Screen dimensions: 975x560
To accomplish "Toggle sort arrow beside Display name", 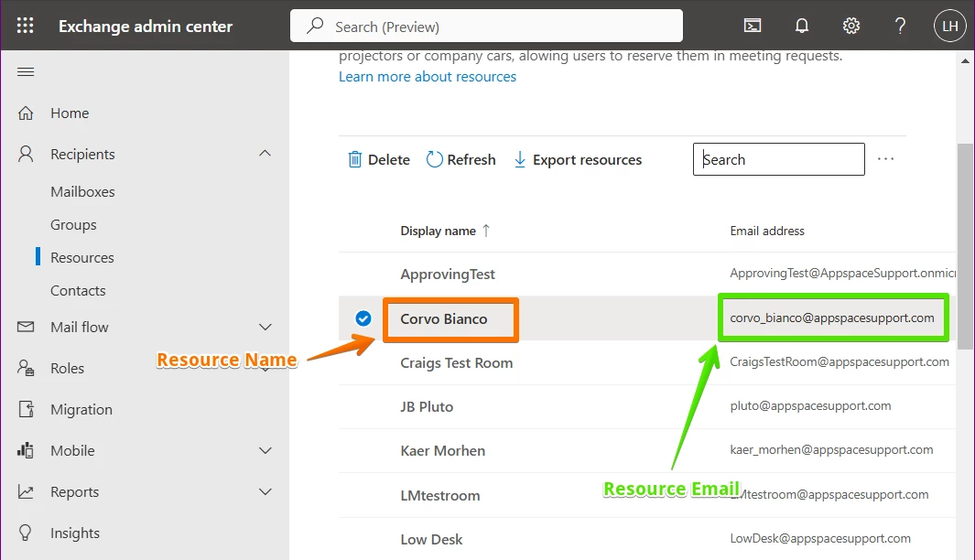I will click(x=486, y=231).
